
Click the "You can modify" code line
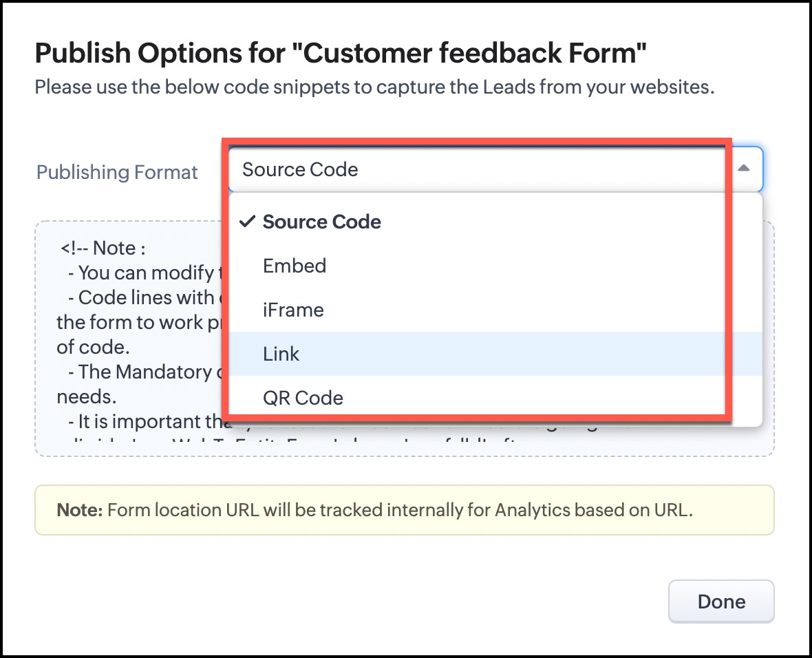[x=141, y=273]
